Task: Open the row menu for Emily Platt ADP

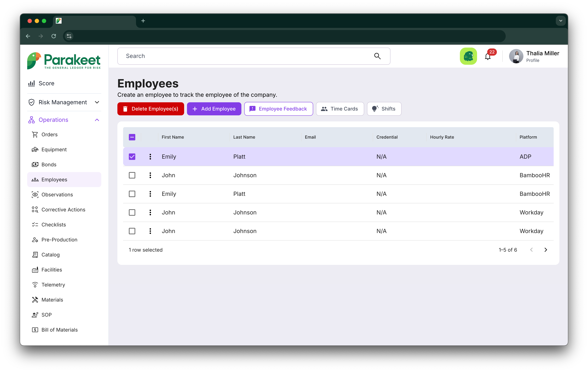Action: click(150, 157)
